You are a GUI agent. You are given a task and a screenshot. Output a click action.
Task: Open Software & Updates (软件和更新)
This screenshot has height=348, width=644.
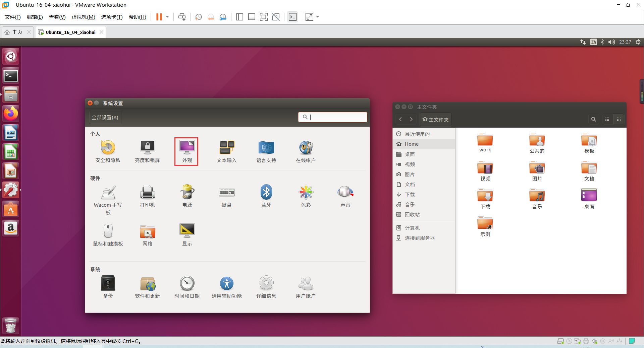click(x=147, y=287)
